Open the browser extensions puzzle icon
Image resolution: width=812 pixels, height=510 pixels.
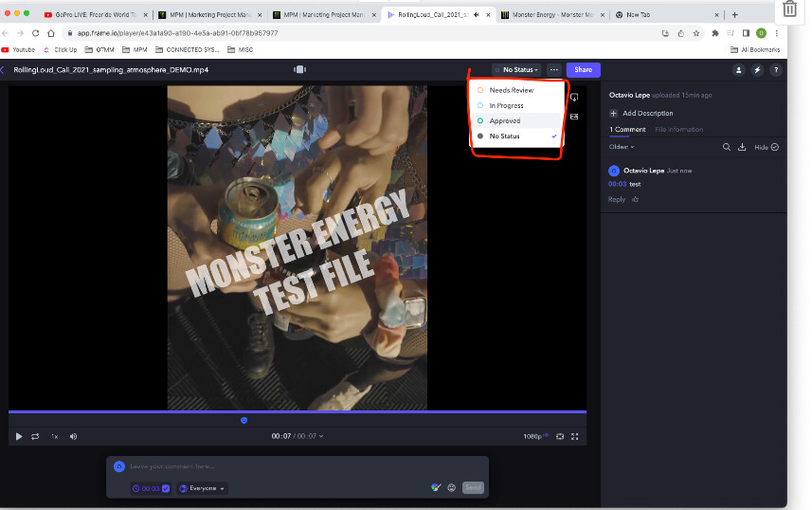[715, 33]
